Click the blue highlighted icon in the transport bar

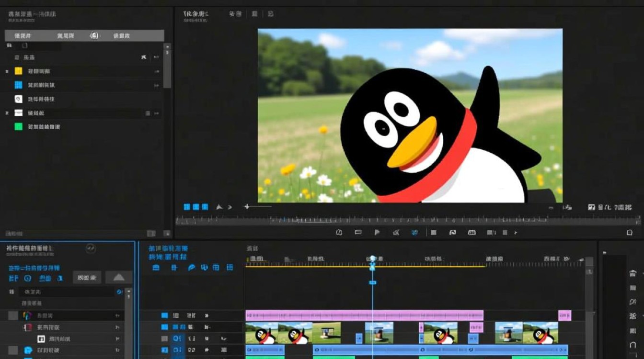414,233
